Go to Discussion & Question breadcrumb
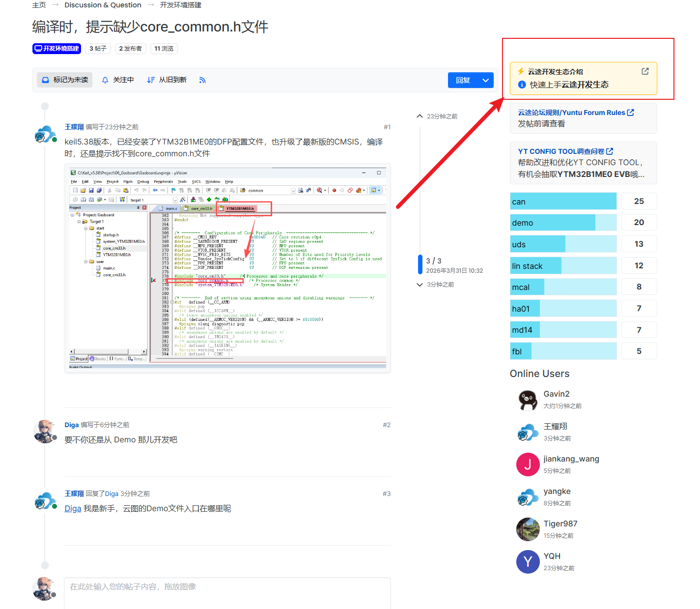Viewport: 700px width, 609px height. tap(103, 5)
